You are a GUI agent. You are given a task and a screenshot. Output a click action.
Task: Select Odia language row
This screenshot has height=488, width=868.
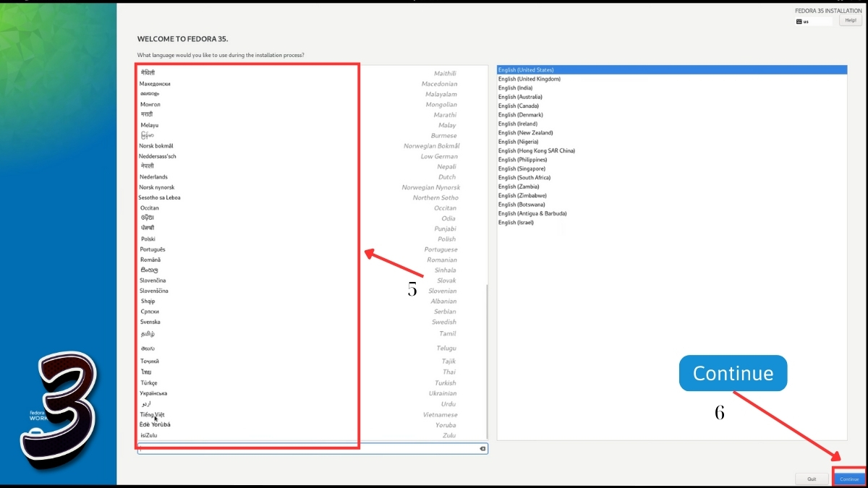pos(311,218)
